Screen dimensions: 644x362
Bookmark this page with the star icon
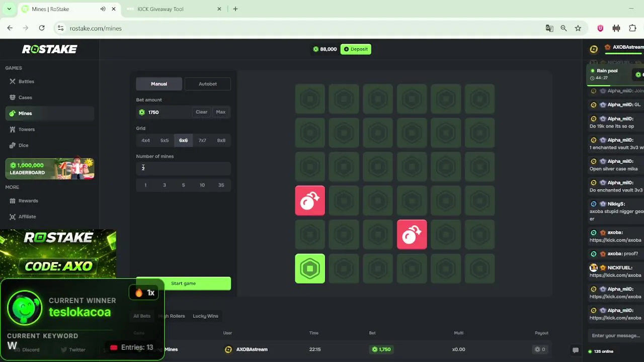[x=578, y=28]
